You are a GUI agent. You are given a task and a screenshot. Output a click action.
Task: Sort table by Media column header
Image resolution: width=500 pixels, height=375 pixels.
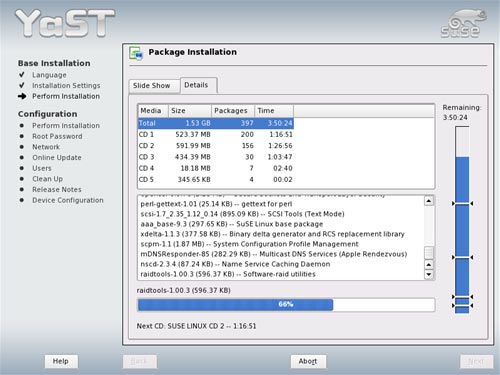tap(153, 111)
